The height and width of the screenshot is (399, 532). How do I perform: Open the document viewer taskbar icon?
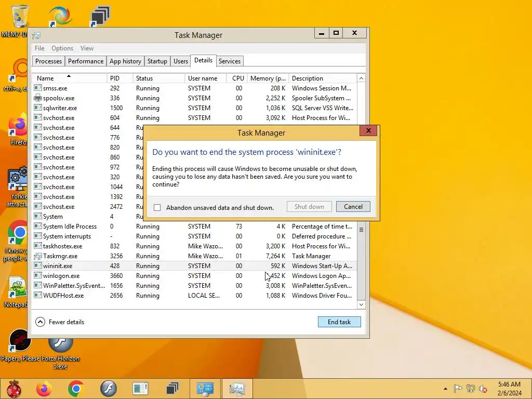click(140, 389)
